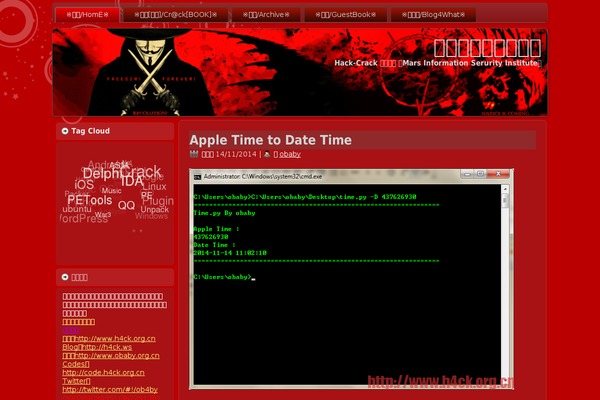600x400 pixels.
Task: Select the Unpack tag in tag cloud
Action: (x=155, y=209)
